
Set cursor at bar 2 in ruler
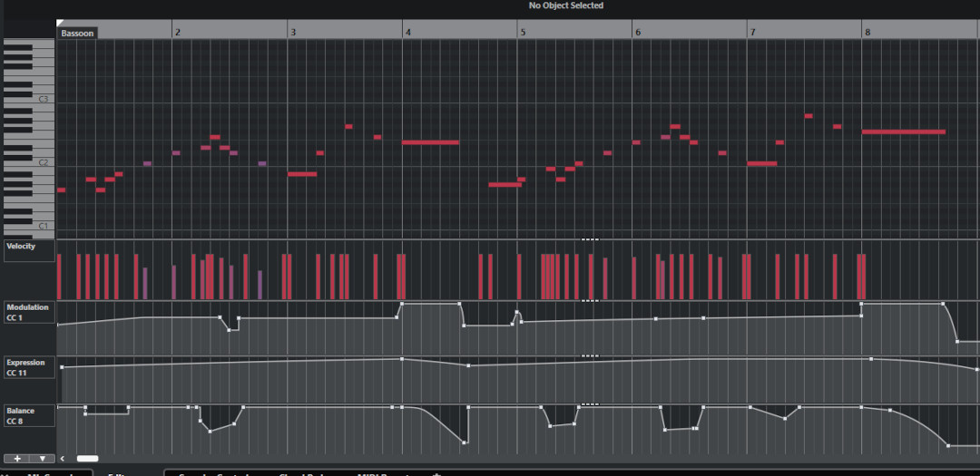click(x=177, y=32)
